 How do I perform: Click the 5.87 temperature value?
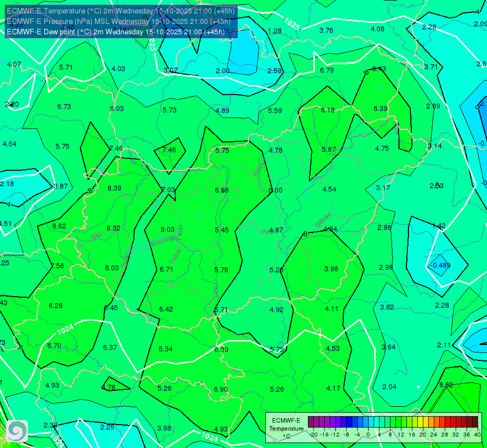[329, 149]
